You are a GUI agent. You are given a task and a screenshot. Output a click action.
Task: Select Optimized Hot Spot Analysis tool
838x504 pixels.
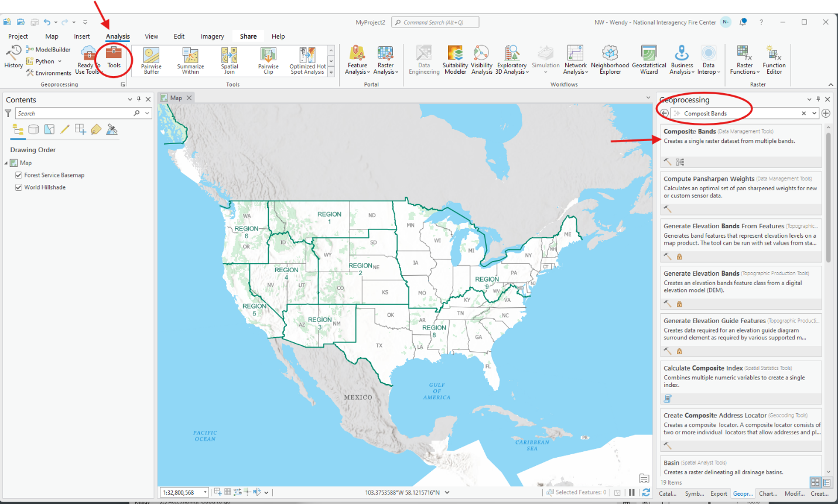point(307,61)
